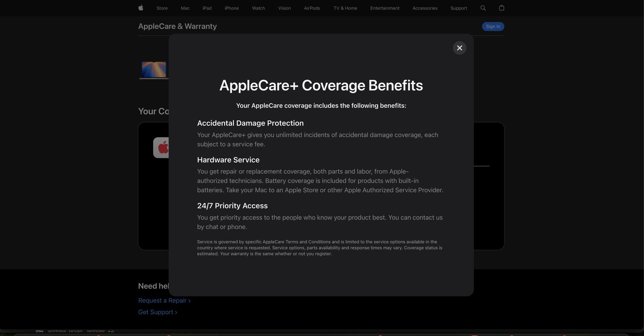Open the iPhone menu item
The height and width of the screenshot is (336, 644).
point(232,8)
